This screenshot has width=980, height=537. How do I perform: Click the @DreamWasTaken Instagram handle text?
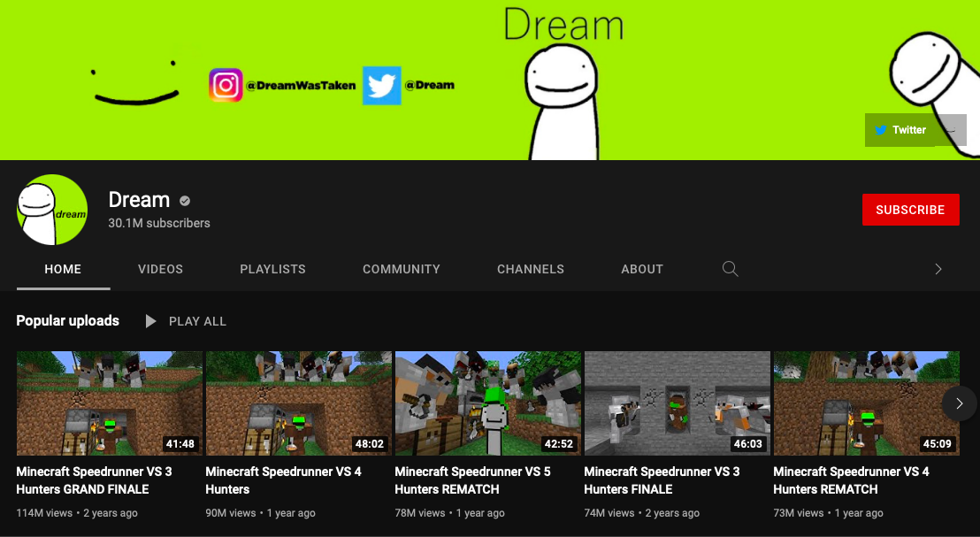301,86
